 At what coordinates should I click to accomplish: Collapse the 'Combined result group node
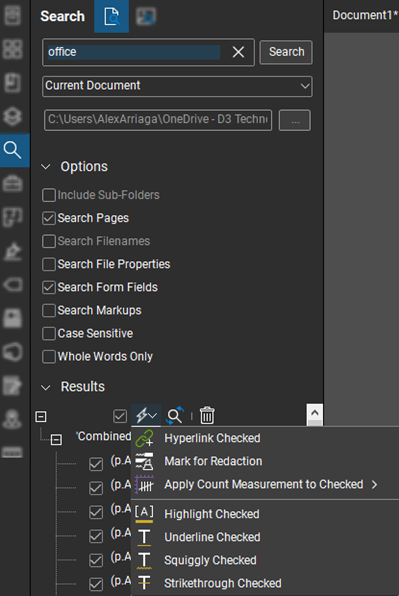(x=56, y=440)
